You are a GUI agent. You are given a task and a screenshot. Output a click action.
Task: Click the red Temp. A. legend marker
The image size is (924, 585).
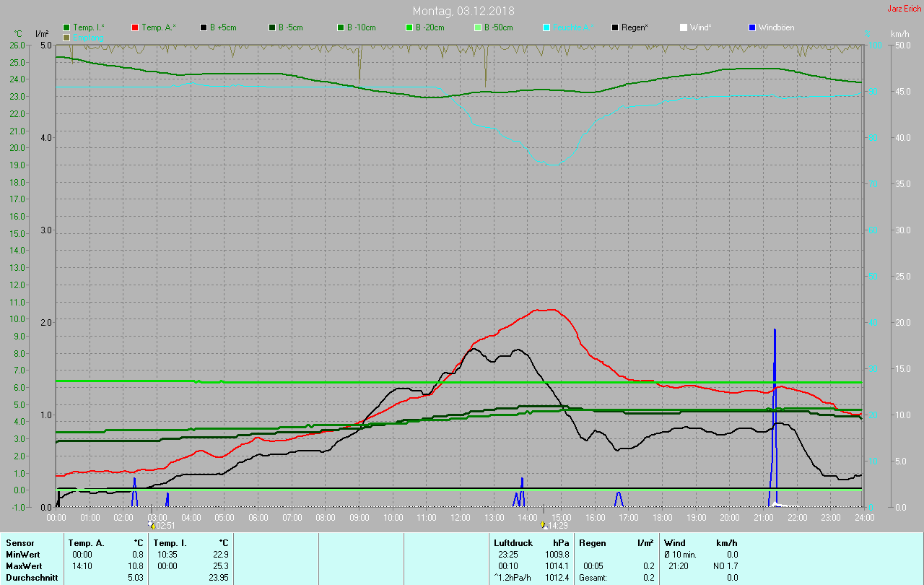[x=135, y=27]
